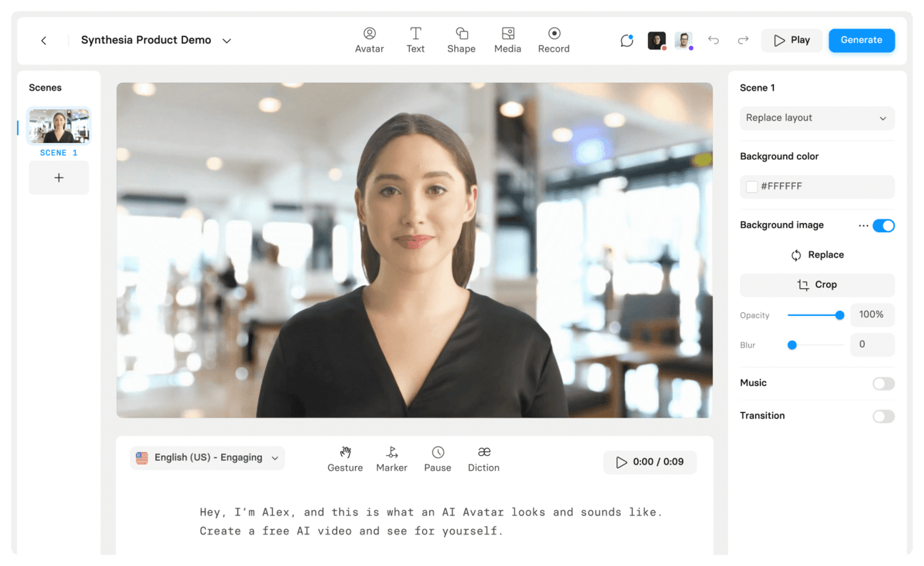Click the Blur slider handle
The image size is (924, 566).
tap(792, 345)
